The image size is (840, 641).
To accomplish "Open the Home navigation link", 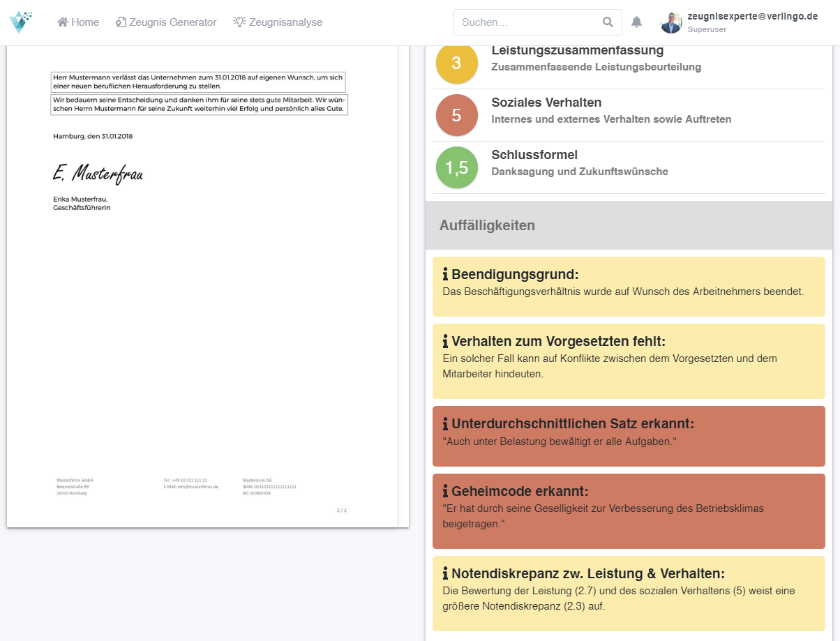I will (x=78, y=22).
